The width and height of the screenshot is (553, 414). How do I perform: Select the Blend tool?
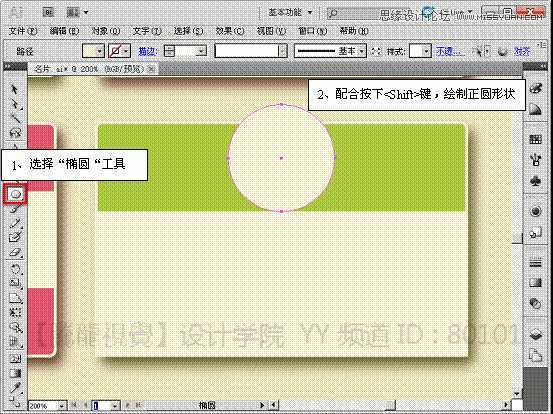15,401
